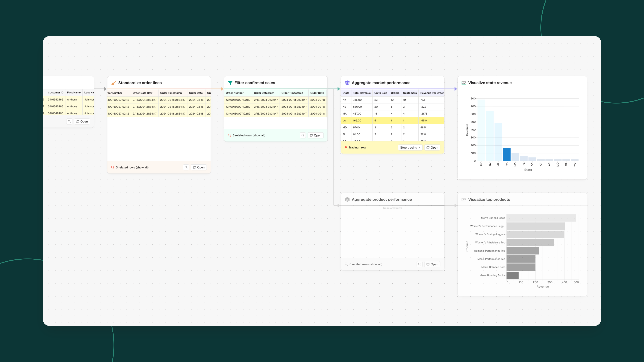Click the chart icon of Visualize state revenue
Viewport: 644px width, 362px height.
point(464,83)
